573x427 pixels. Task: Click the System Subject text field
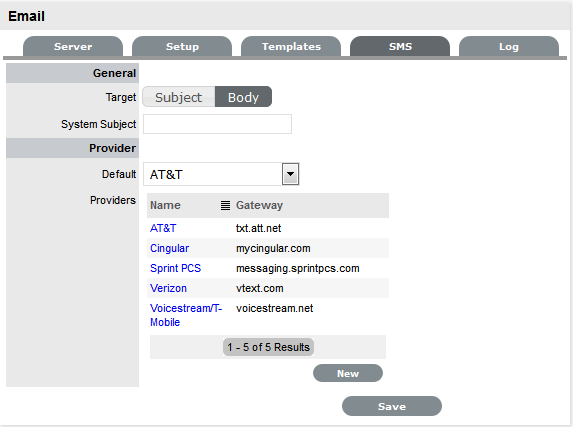(x=217, y=124)
